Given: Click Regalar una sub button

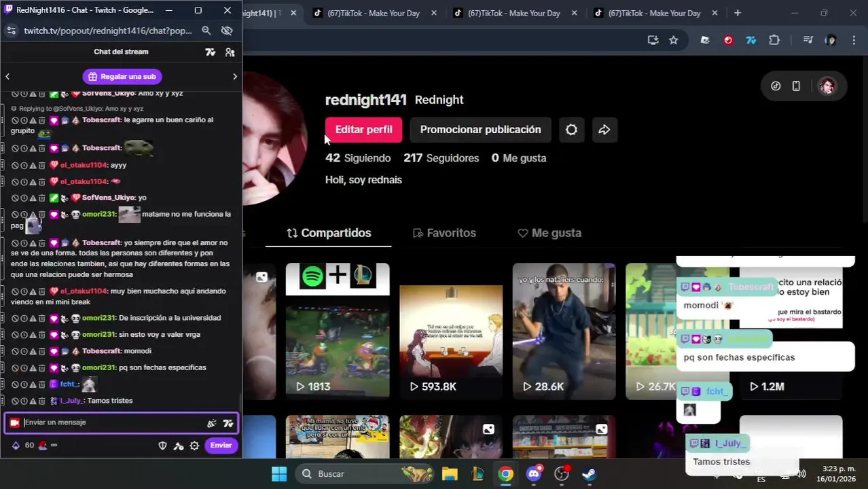Looking at the screenshot, I should tap(122, 77).
